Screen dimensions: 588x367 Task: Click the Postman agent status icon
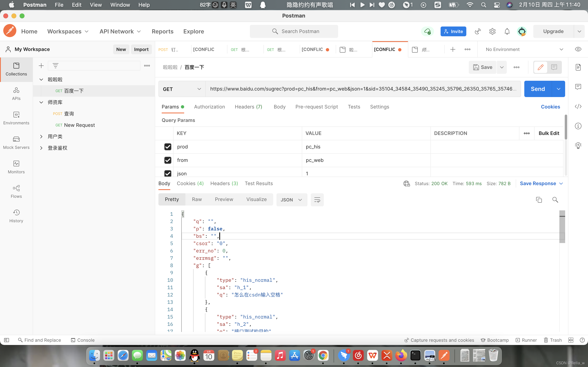(427, 31)
